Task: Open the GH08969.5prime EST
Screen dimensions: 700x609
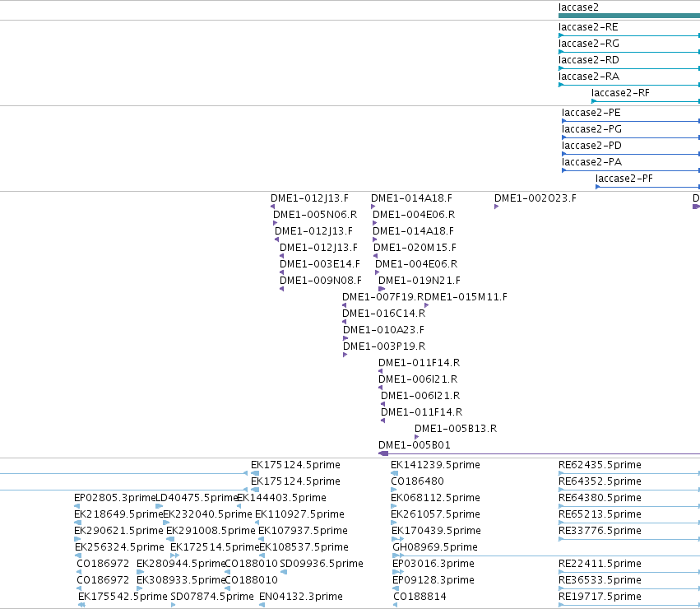Action: point(435,548)
